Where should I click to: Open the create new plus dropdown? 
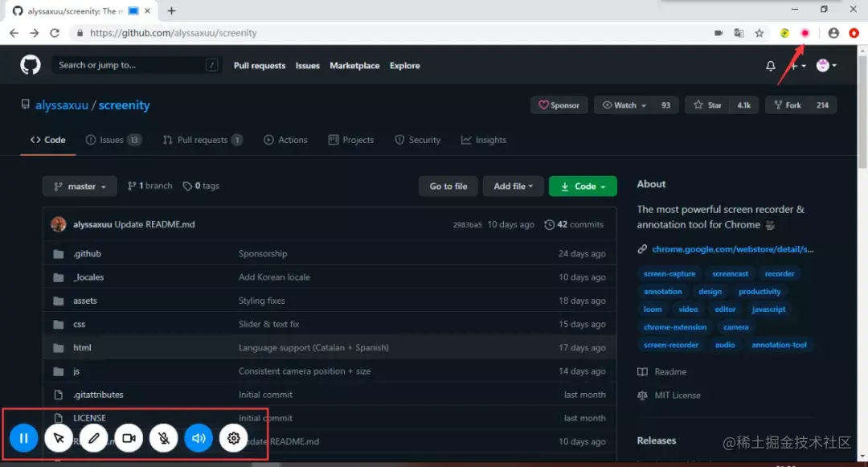(798, 66)
